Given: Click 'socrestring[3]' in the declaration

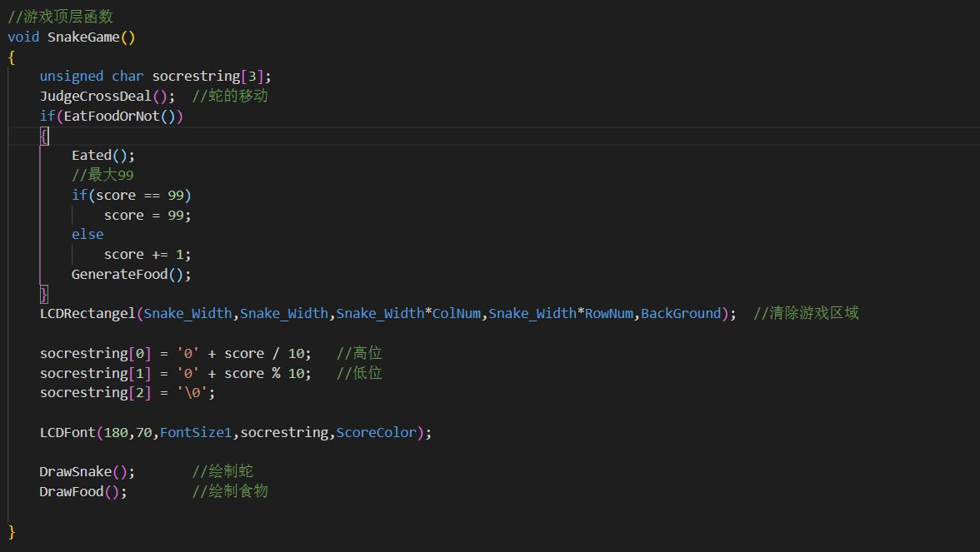Looking at the screenshot, I should coord(208,77).
